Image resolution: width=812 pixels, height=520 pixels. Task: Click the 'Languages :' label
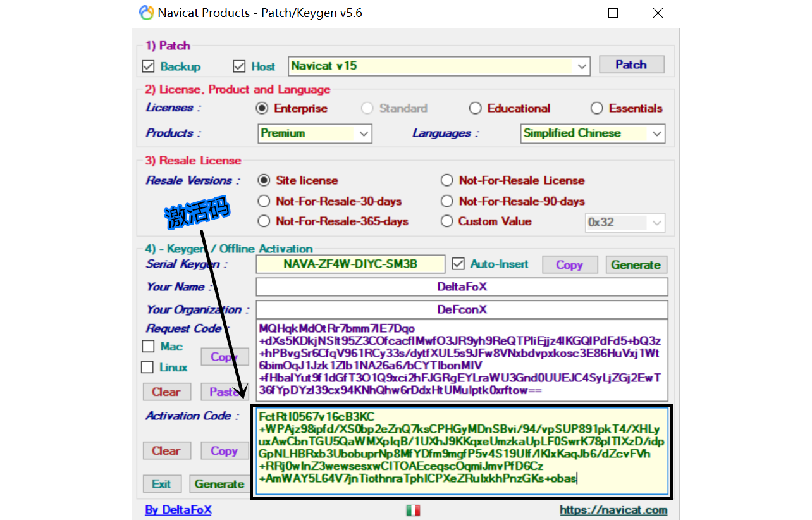click(x=445, y=133)
